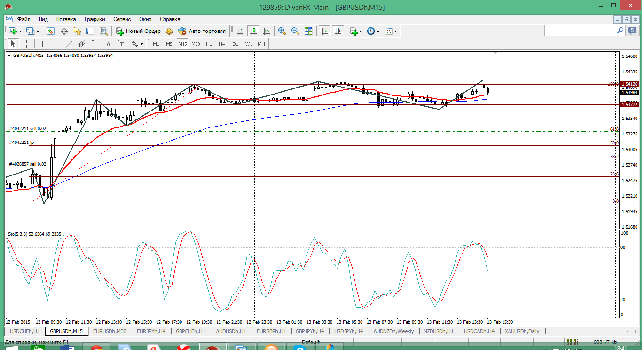
Task: Open the Сервис menu
Action: [x=122, y=19]
